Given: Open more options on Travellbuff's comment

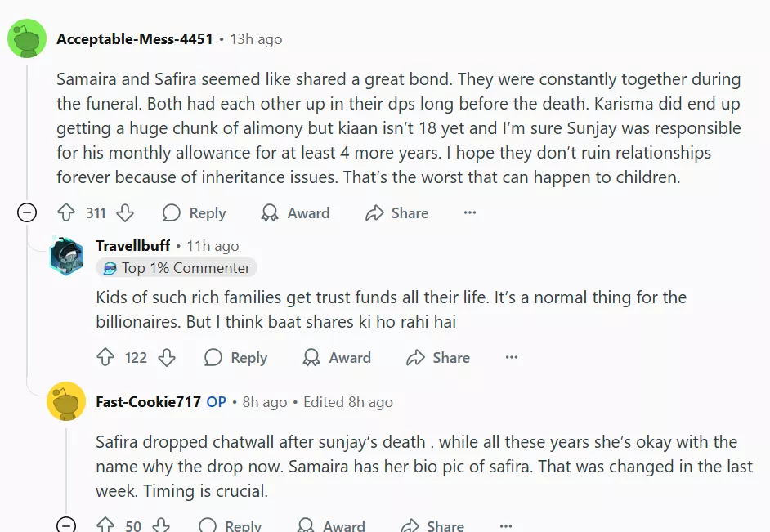Looking at the screenshot, I should [511, 358].
